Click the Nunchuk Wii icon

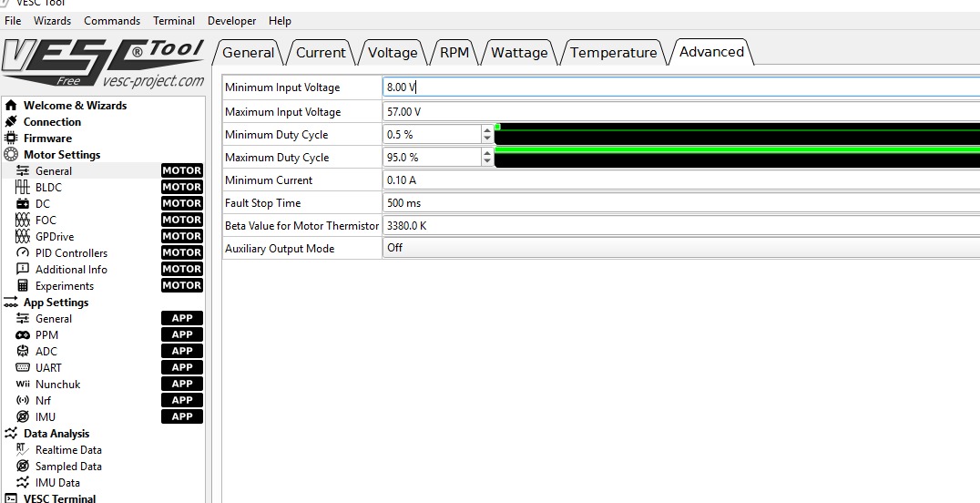[x=23, y=385]
